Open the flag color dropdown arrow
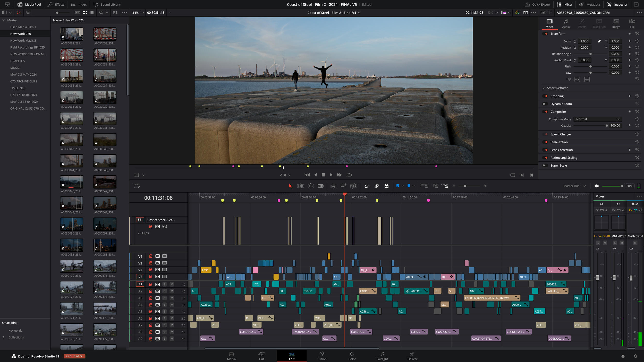This screenshot has width=644, height=362. [403, 186]
